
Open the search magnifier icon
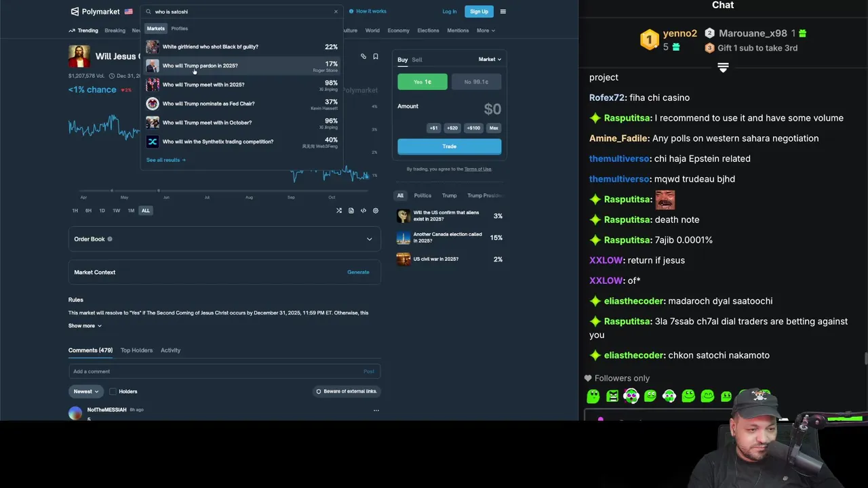click(x=149, y=12)
